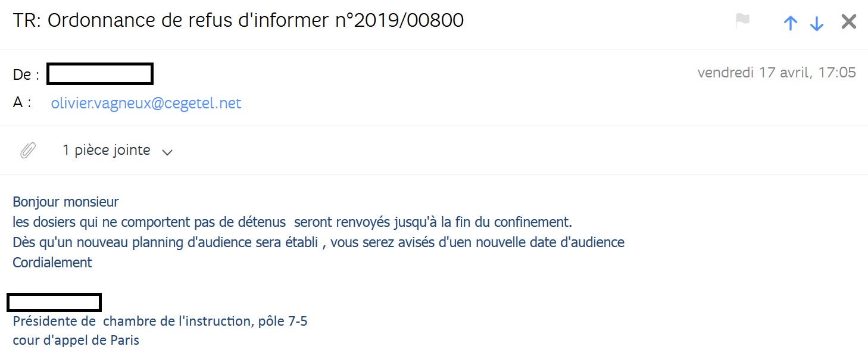Click the line mentioning "nouveau planning d'audience"
868x362 pixels.
pyautogui.click(x=318, y=242)
